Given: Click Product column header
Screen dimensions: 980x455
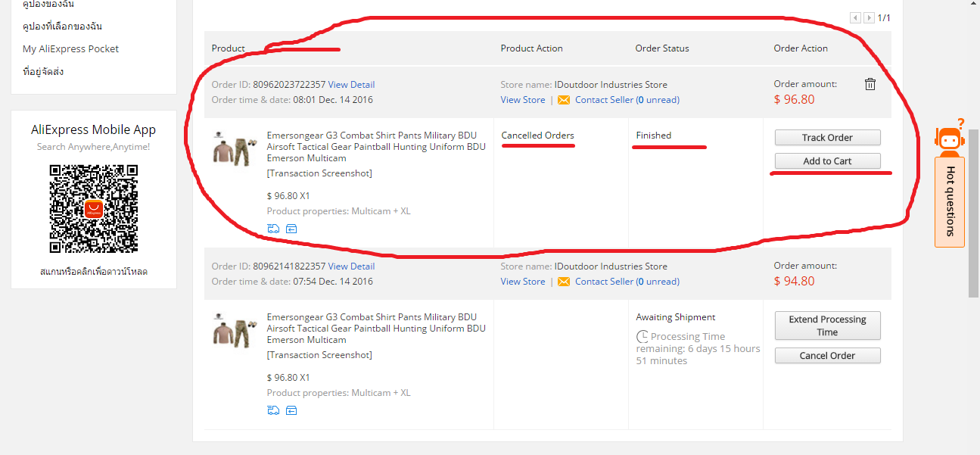Looking at the screenshot, I should click(229, 48).
